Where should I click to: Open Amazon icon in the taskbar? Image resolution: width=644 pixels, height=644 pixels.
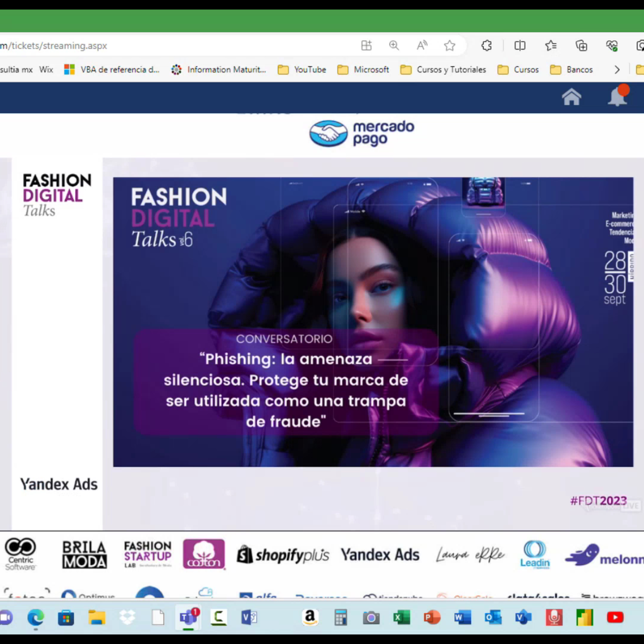(310, 618)
